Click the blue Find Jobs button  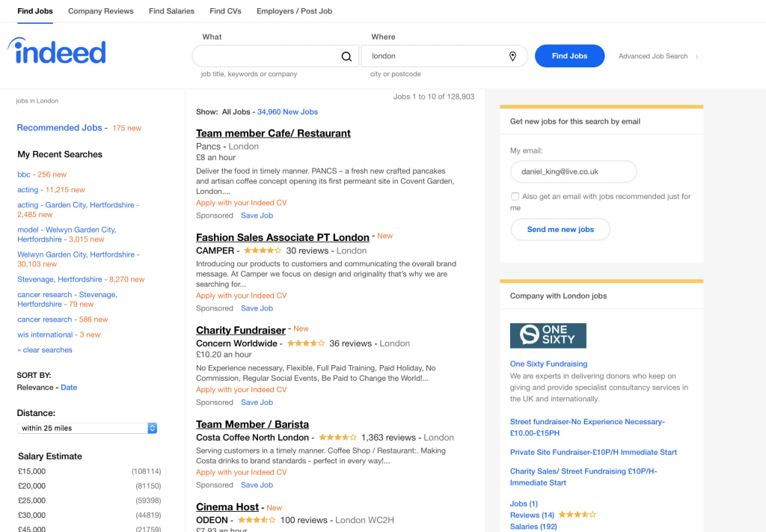569,56
